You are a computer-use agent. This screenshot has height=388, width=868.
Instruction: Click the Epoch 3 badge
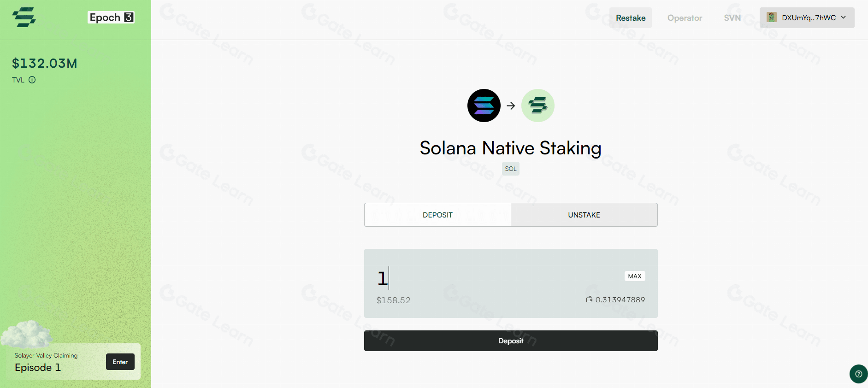tap(111, 18)
